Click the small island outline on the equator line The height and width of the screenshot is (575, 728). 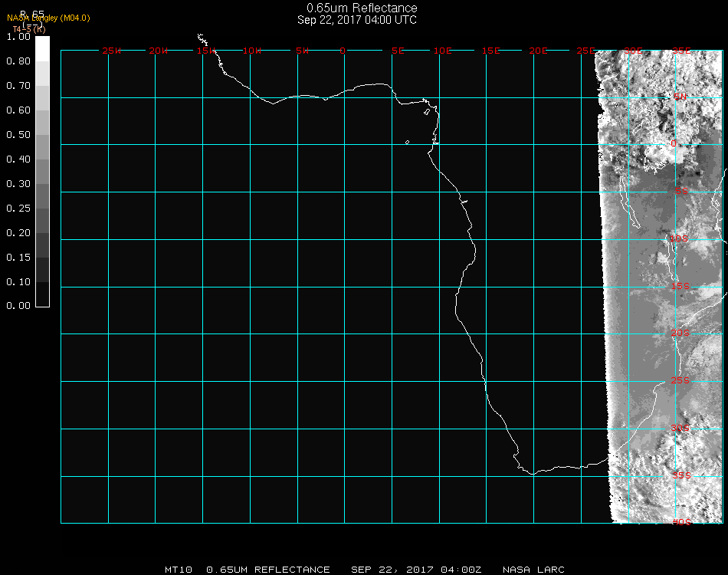click(x=407, y=142)
